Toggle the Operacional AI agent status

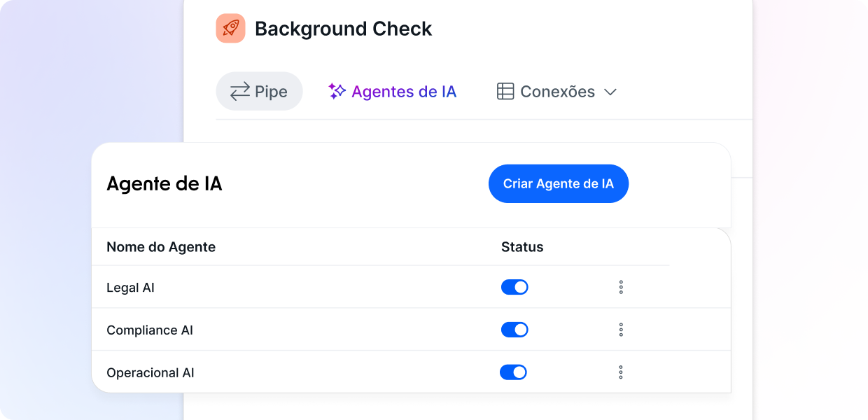click(513, 372)
